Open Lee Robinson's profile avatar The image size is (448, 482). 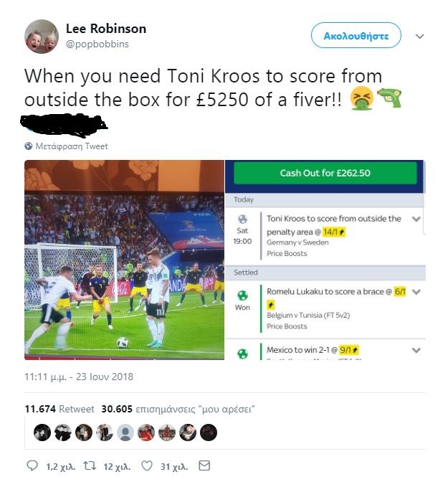pyautogui.click(x=42, y=37)
